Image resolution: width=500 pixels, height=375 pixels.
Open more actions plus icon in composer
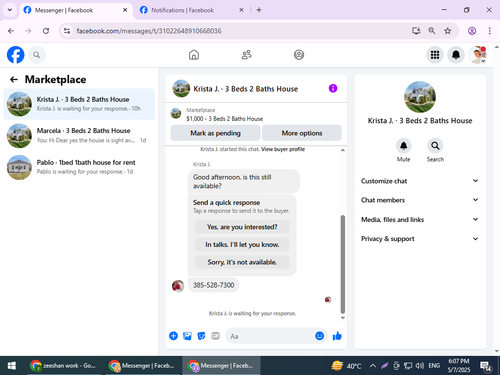[x=173, y=336]
